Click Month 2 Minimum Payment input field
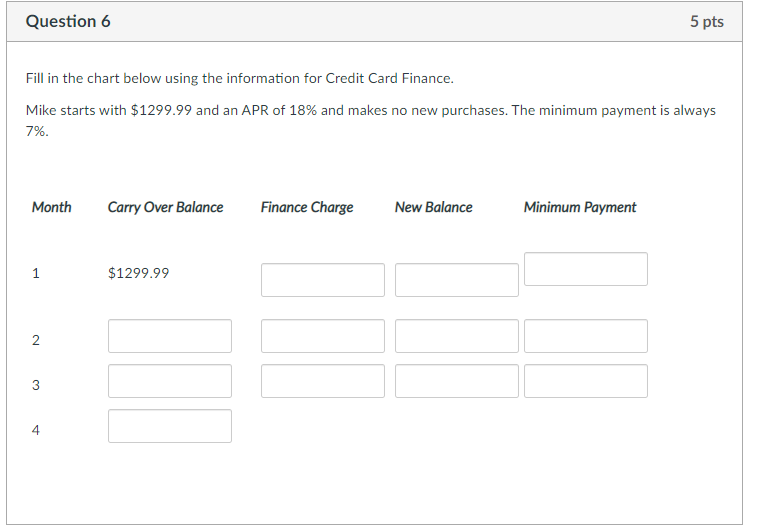Screen dimensions: 784x527 pos(586,336)
